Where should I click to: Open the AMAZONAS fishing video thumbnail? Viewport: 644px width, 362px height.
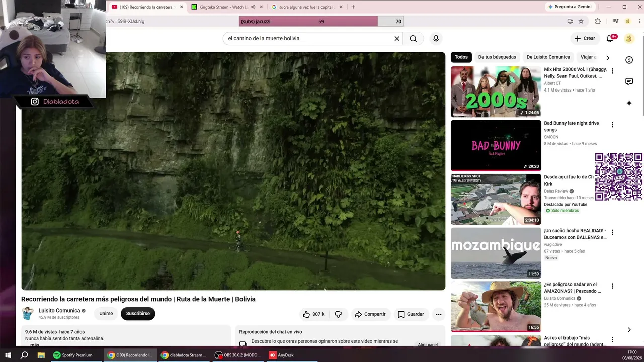496,307
